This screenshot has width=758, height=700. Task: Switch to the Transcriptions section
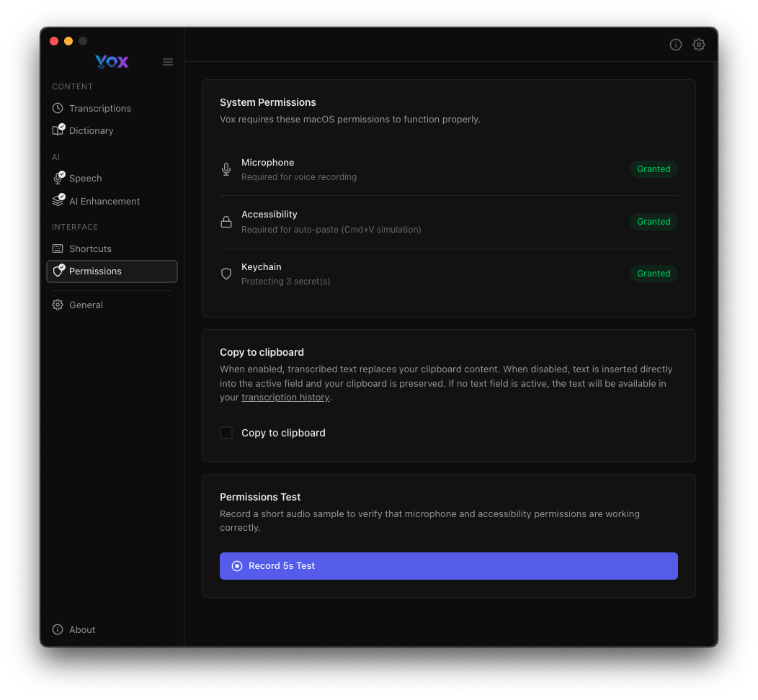[x=99, y=108]
